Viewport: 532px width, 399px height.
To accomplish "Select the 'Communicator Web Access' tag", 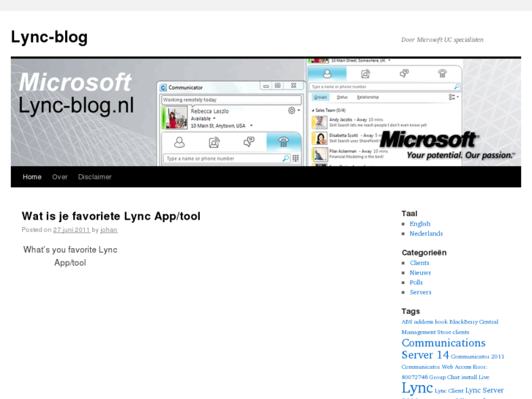I will 436,367.
